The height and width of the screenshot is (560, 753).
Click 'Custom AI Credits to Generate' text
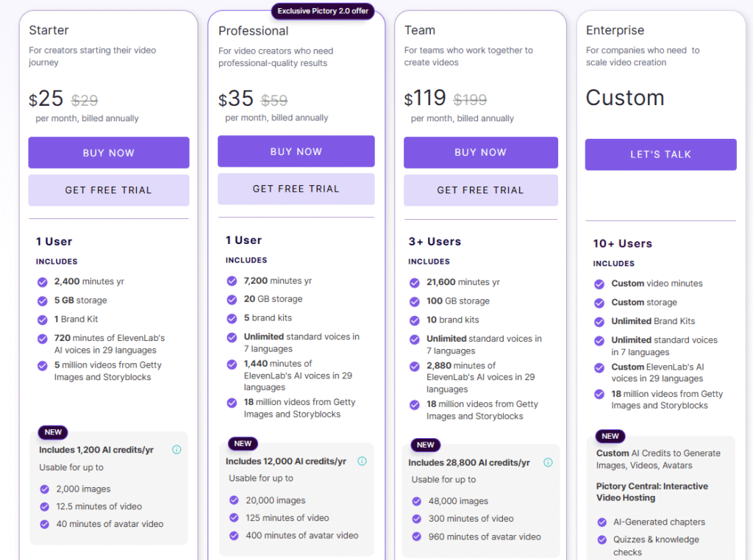[658, 453]
